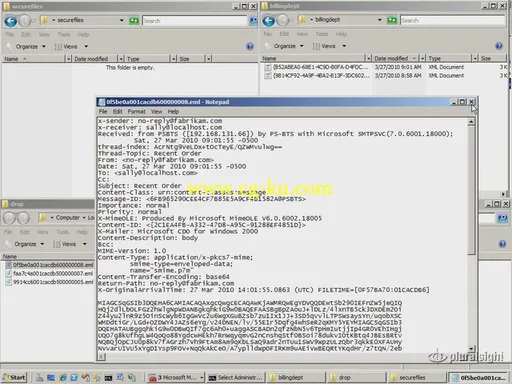Expand Views dropdown in drop window
Screen dimensions: 512x384
[85, 244]
